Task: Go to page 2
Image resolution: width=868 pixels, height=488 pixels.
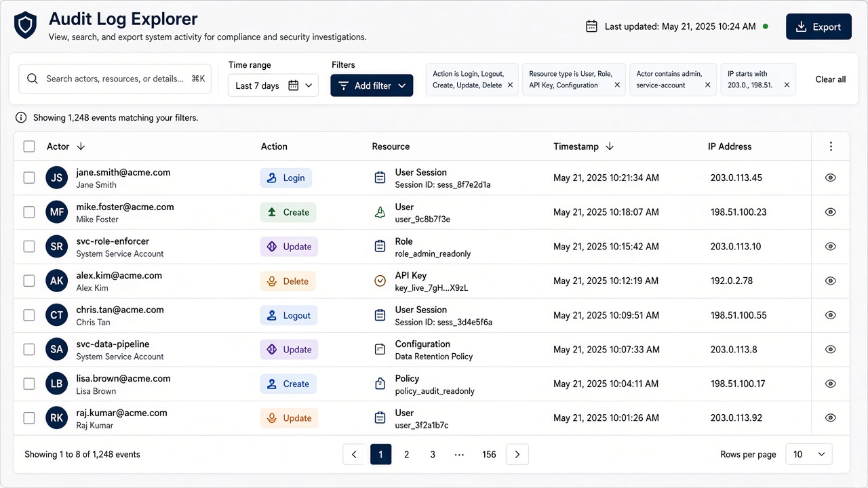Action: (407, 454)
